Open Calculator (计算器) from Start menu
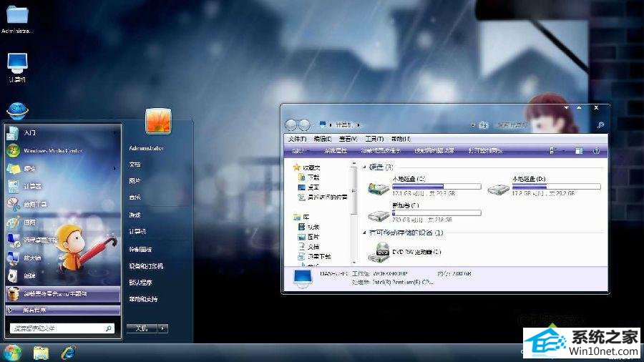The width and height of the screenshot is (644, 362). (x=62, y=186)
